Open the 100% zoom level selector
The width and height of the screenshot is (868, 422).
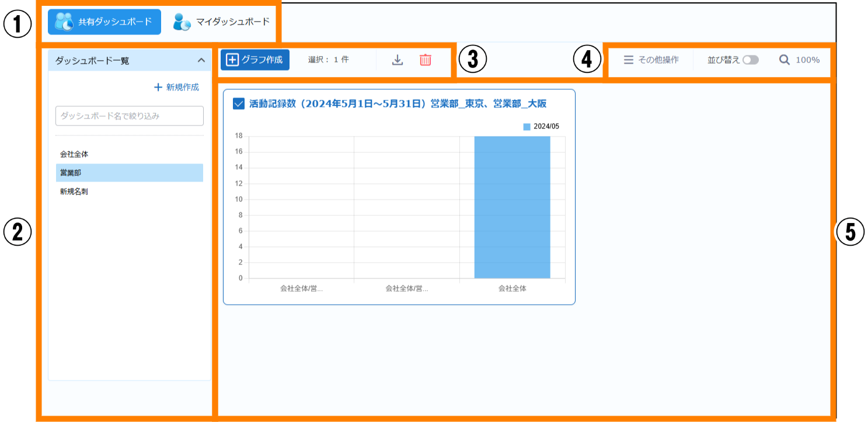click(x=807, y=60)
